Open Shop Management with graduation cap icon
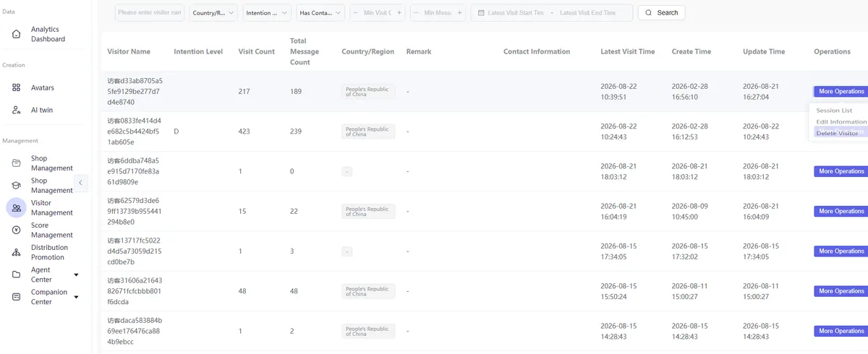 [17, 186]
